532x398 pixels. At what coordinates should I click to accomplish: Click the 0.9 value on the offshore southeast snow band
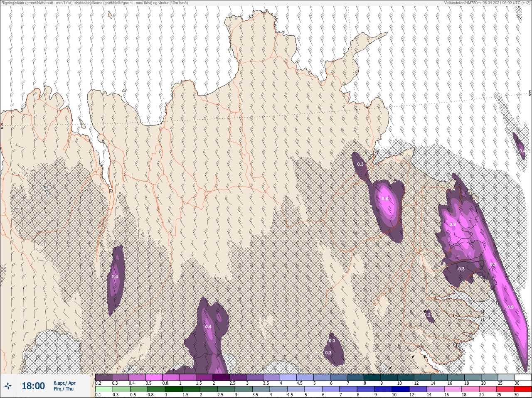[510, 307]
